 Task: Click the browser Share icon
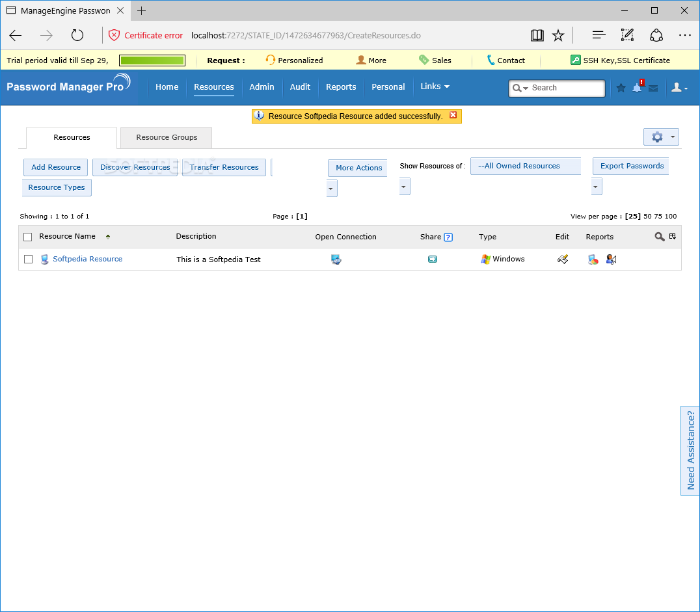point(656,35)
